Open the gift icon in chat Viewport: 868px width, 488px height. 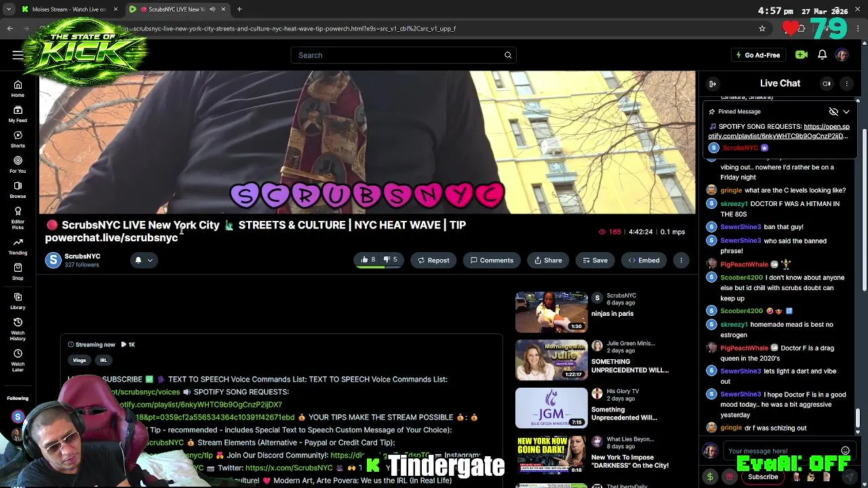tap(730, 477)
